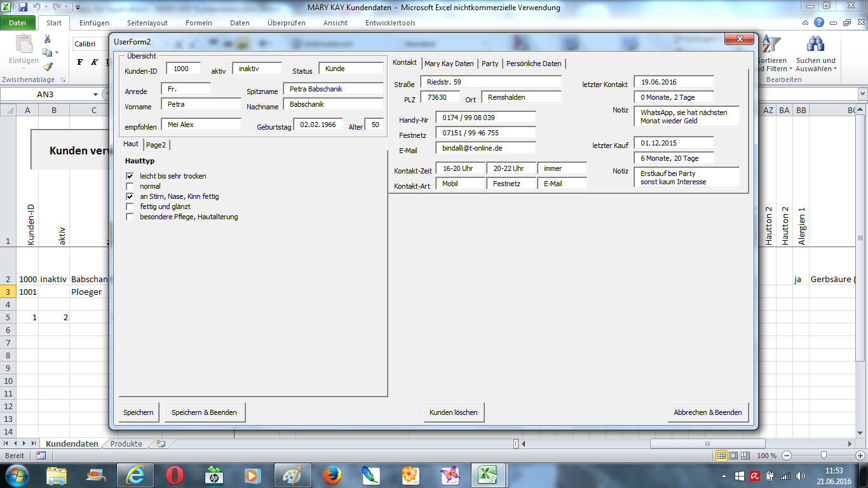This screenshot has width=868, height=488.
Task: Toggle bold F formatting button
Action: pyautogui.click(x=80, y=62)
